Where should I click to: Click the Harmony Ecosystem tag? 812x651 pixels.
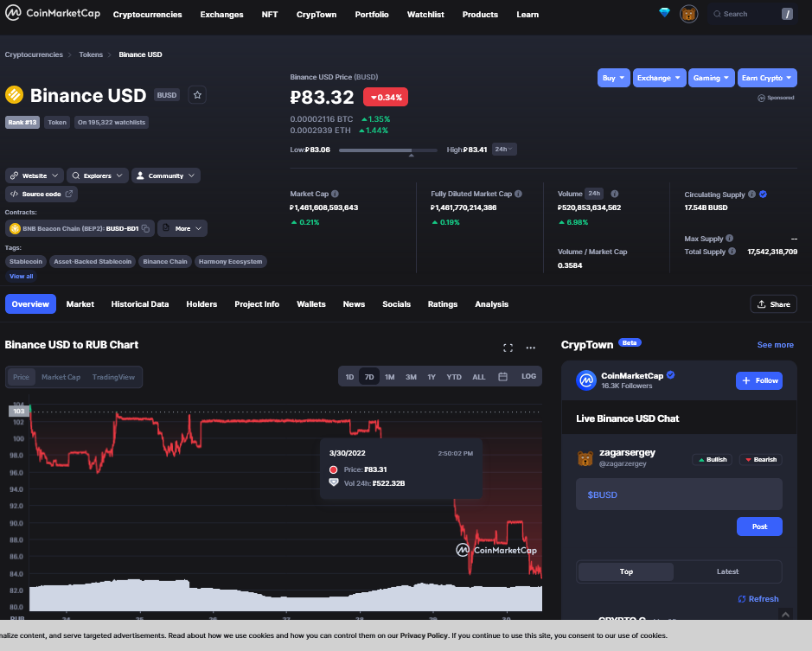(x=230, y=262)
